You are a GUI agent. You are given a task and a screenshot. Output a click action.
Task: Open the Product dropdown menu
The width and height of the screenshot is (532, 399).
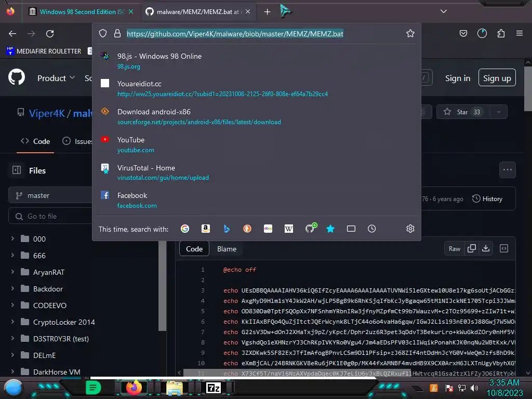tap(56, 78)
